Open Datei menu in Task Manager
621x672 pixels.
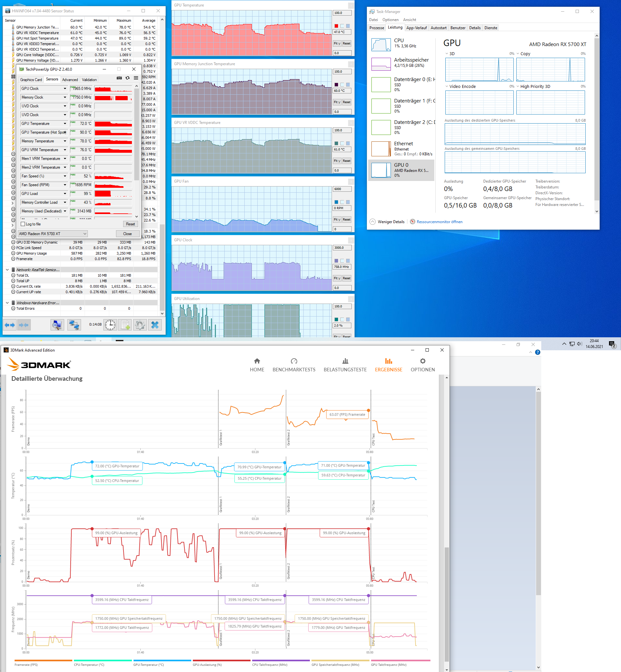point(373,20)
